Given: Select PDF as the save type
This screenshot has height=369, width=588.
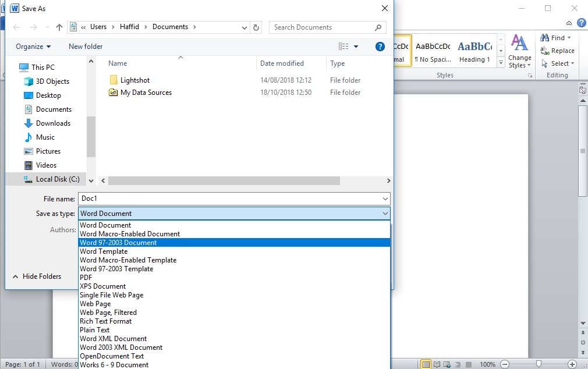Looking at the screenshot, I should point(235,278).
